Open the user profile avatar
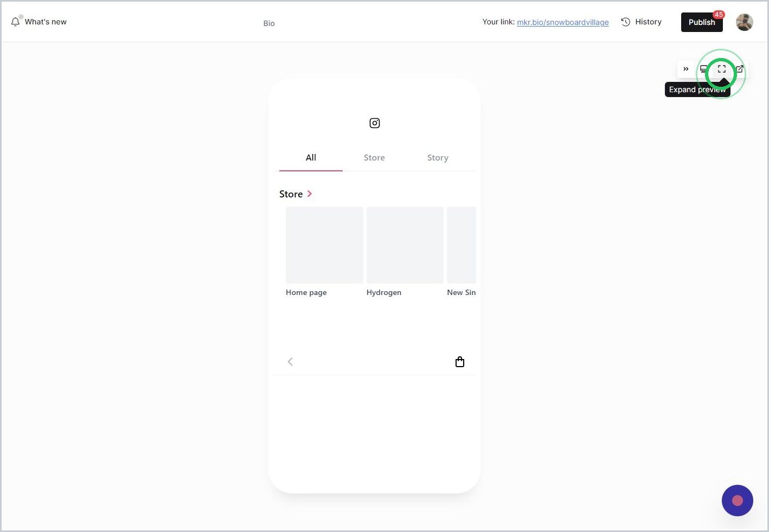The image size is (769, 532). pos(745,22)
